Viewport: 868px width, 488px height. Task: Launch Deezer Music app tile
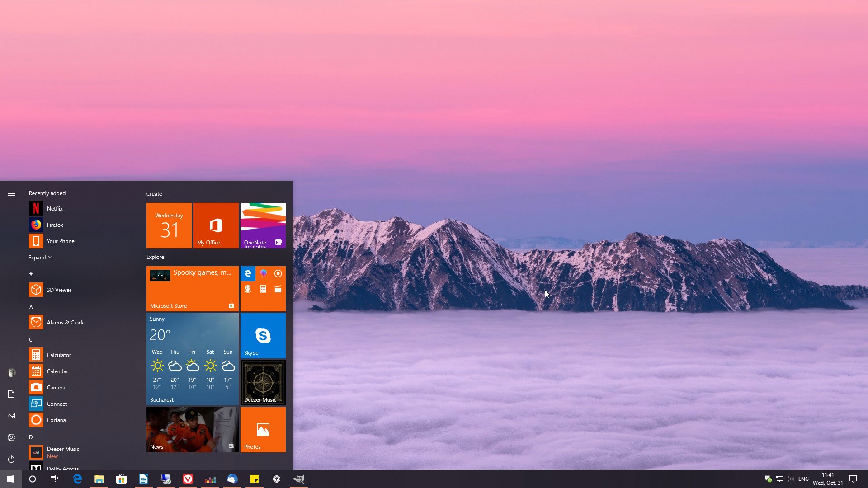pos(263,382)
